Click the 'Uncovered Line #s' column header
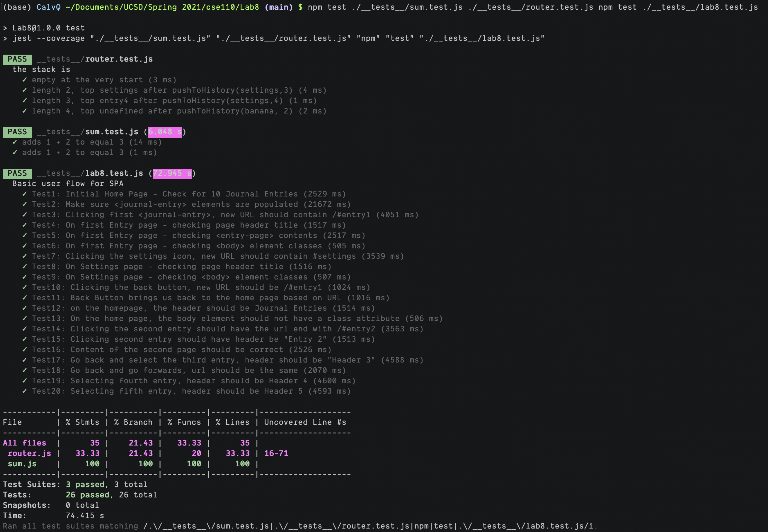The image size is (768, 532). [x=305, y=422]
